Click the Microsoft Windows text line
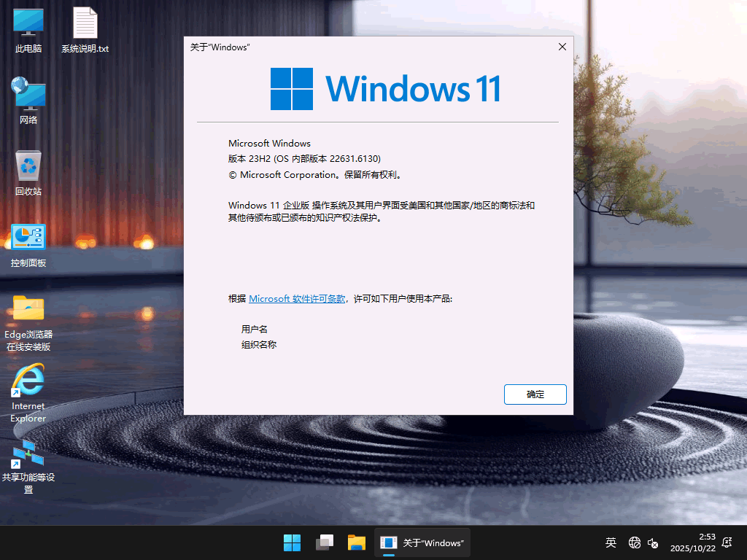 tap(269, 144)
